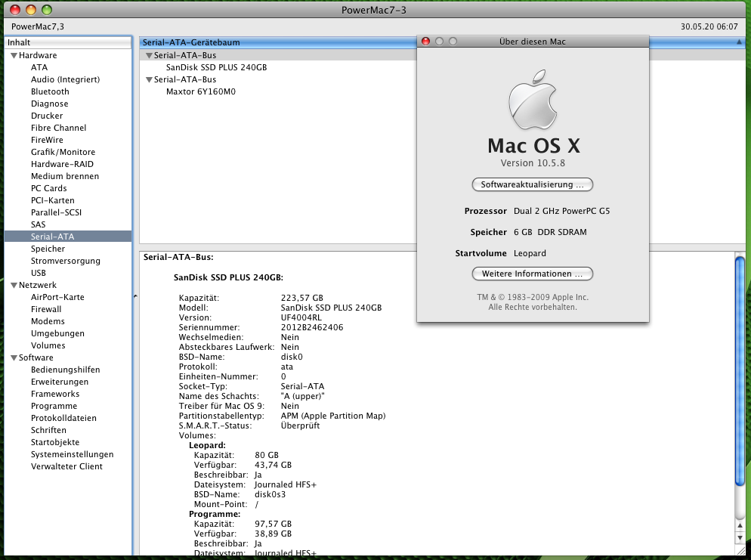Select Audio (Integriert) in sidebar
751x560 pixels.
click(65, 79)
